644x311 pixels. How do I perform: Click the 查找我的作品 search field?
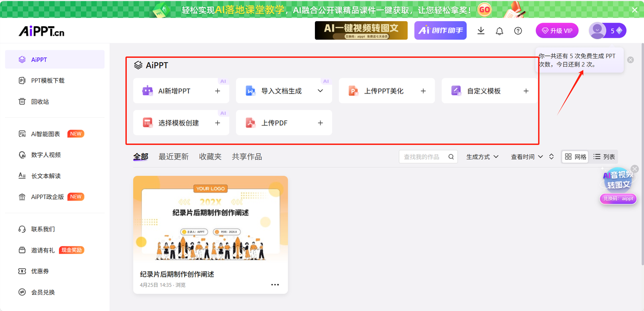[x=428, y=157]
